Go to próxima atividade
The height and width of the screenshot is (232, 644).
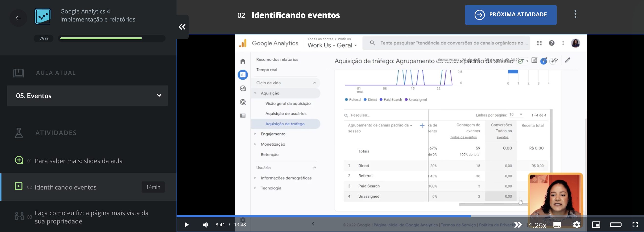510,15
